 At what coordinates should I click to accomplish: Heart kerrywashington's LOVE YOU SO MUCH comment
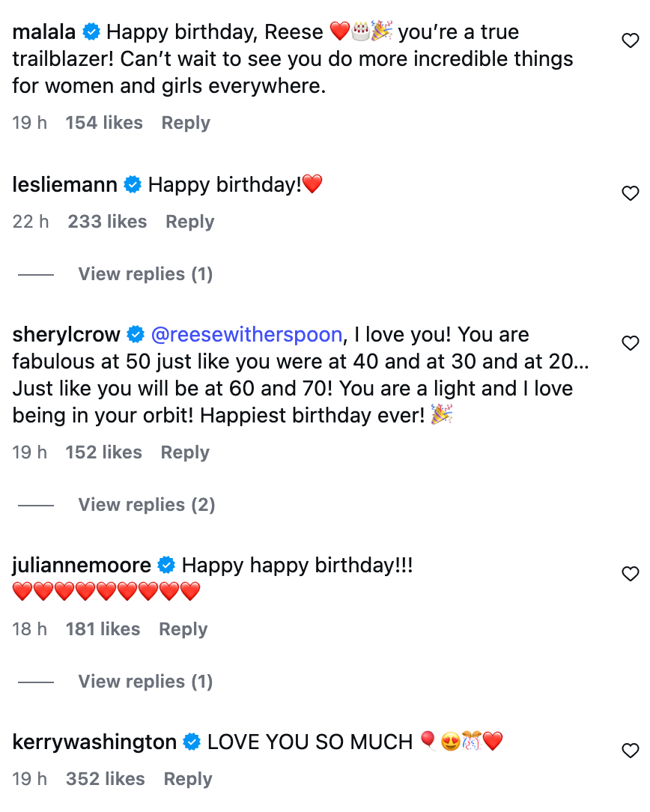tap(631, 751)
